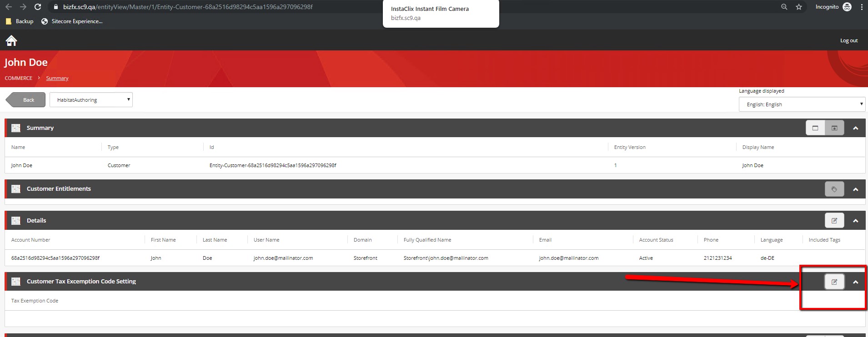The width and height of the screenshot is (868, 337).
Task: Bookmark this page with the star
Action: point(799,7)
